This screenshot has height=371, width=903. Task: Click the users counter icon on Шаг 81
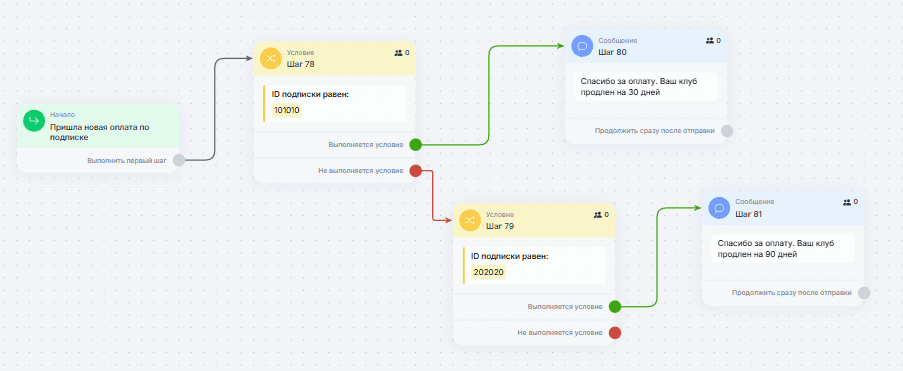tap(847, 202)
